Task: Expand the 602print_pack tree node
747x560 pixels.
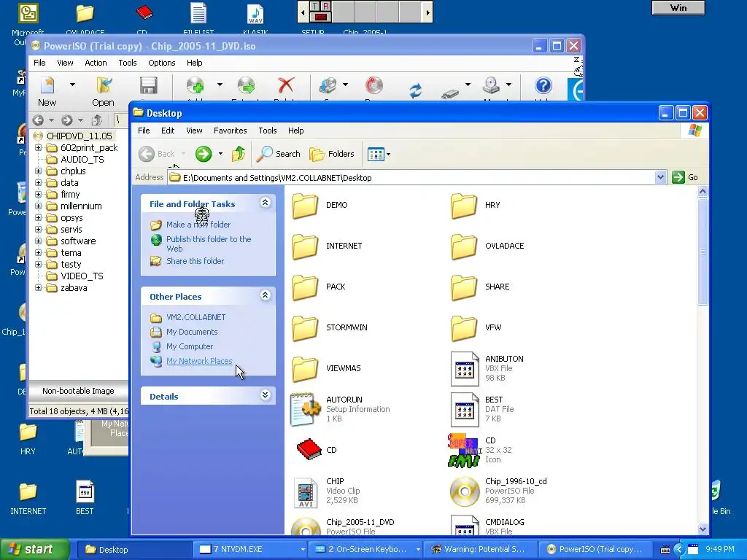Action: point(39,147)
